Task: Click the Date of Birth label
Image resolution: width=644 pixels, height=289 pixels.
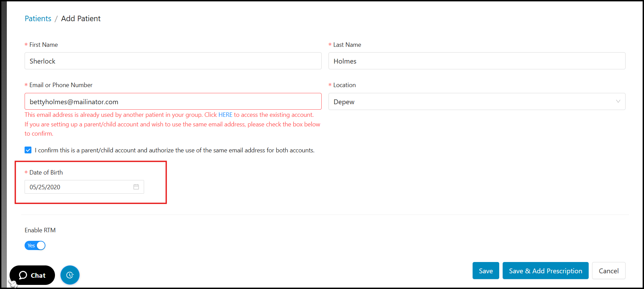Action: pyautogui.click(x=46, y=173)
